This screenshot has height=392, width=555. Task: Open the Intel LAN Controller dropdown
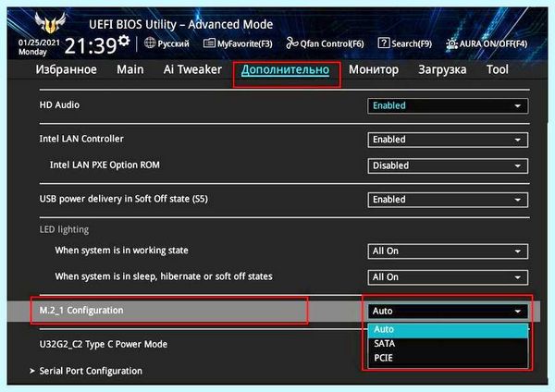tap(448, 140)
